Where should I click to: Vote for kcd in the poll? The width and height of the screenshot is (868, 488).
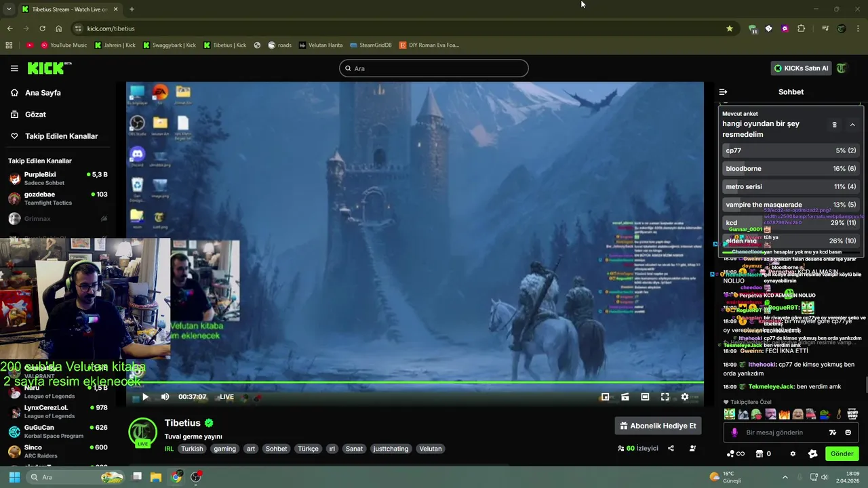791,223
